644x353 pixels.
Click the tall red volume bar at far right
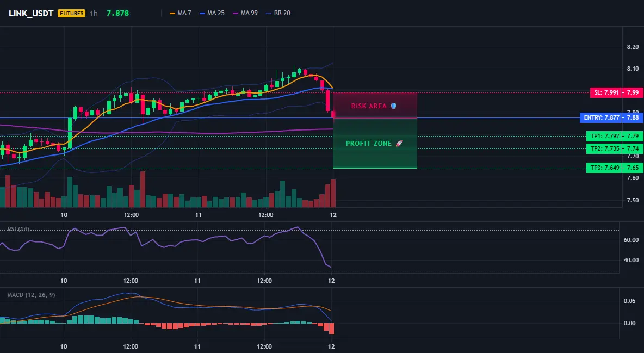pos(333,193)
